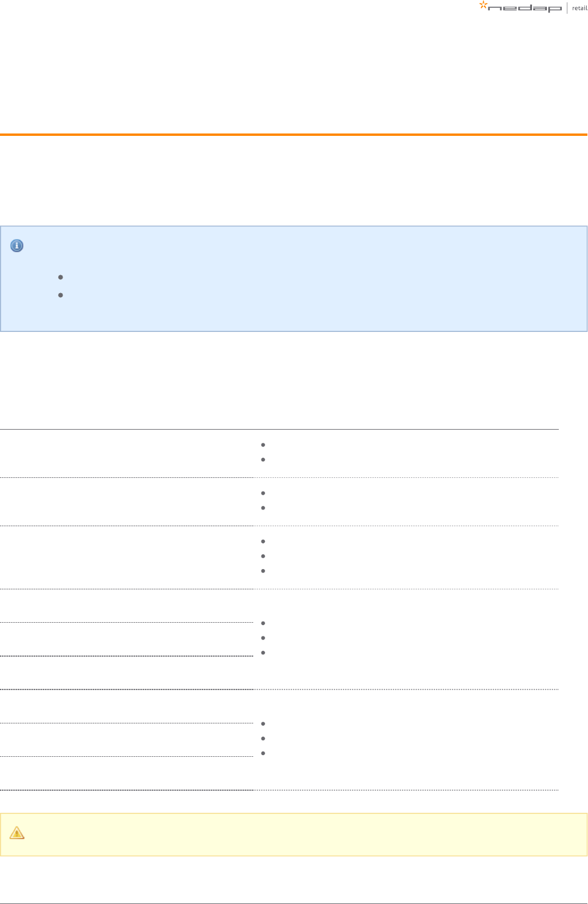Click the yellow warning note panel background

click(x=294, y=834)
